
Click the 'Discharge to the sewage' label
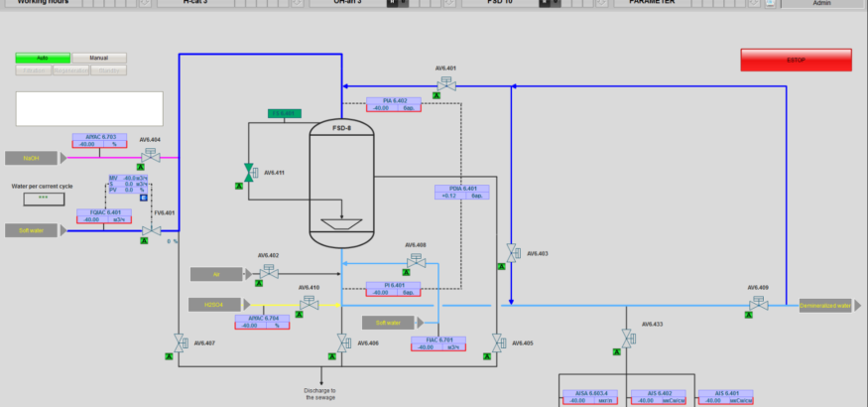[320, 394]
